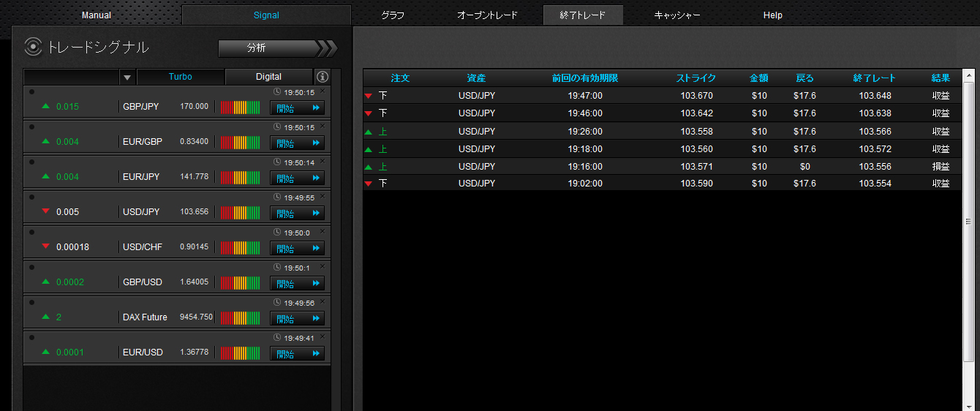Click the green up arrow for GBP/JPY

coord(46,107)
